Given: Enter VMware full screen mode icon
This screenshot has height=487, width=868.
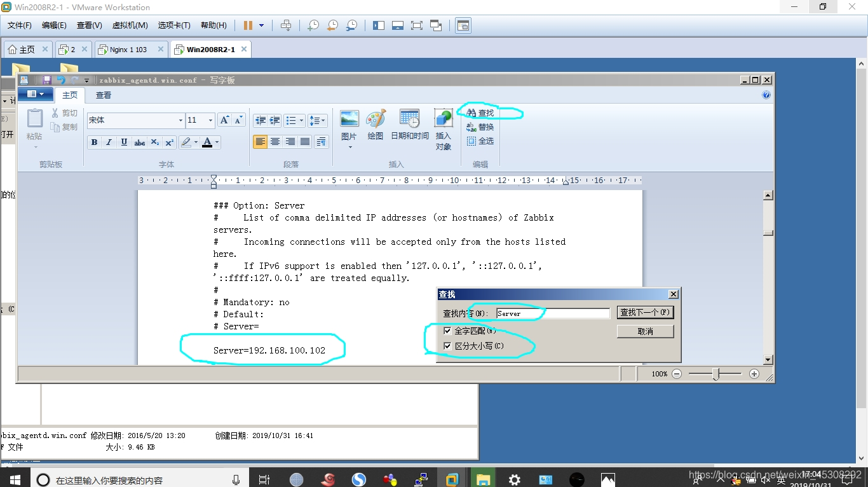Looking at the screenshot, I should [x=417, y=25].
